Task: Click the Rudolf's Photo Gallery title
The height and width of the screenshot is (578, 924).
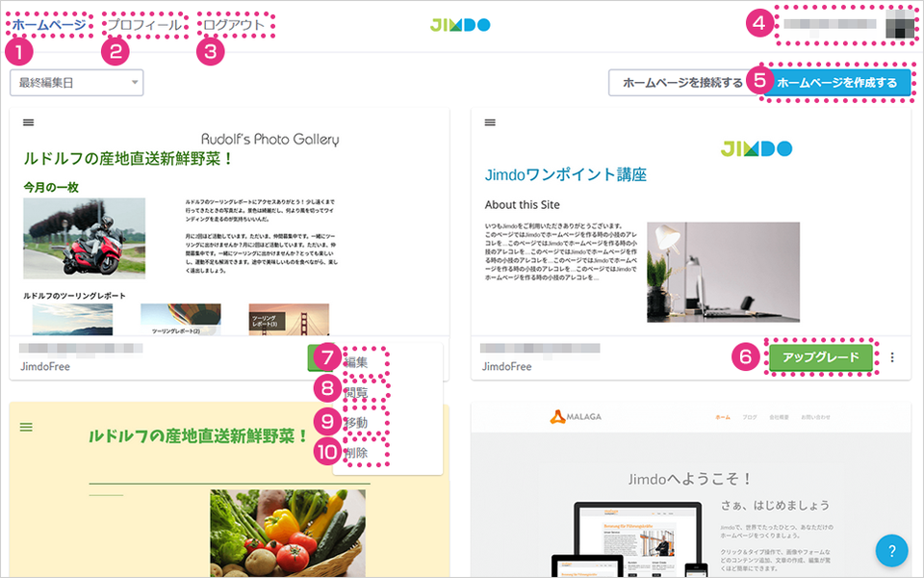Action: (x=269, y=139)
